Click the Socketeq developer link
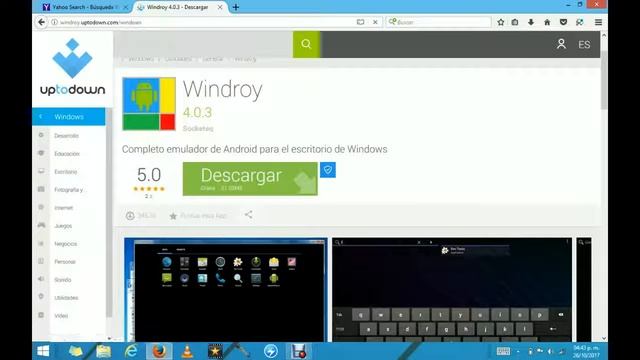 click(198, 128)
